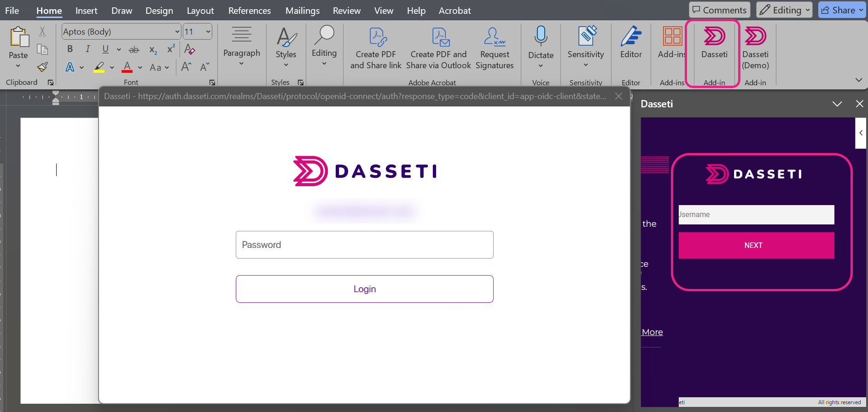868x412 pixels.
Task: Apply Text Effects letter A icon
Action: (70, 67)
